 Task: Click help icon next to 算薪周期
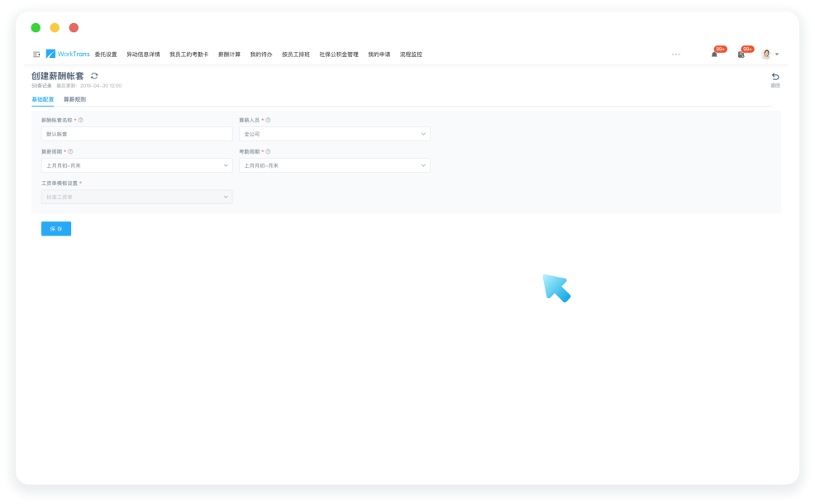click(x=70, y=151)
